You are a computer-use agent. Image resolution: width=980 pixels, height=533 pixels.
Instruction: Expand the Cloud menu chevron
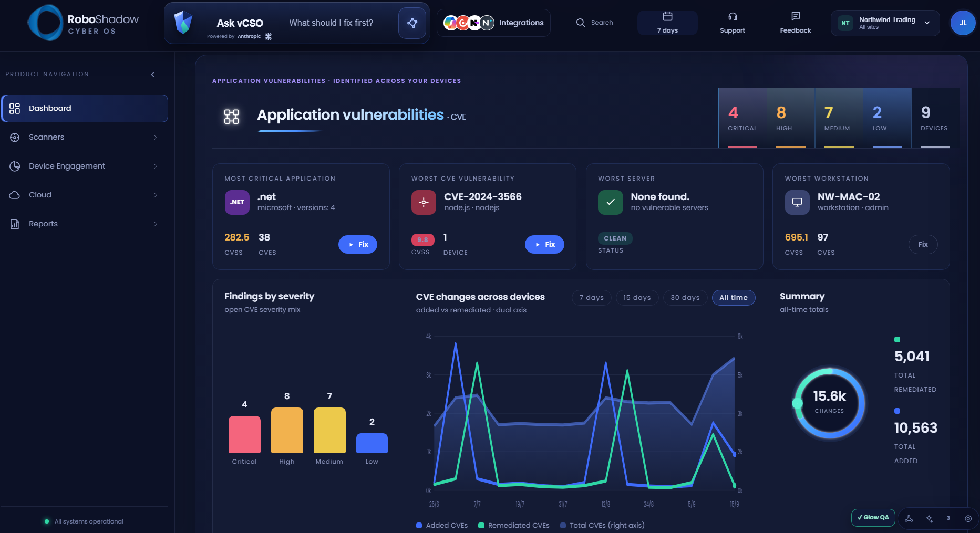[155, 195]
